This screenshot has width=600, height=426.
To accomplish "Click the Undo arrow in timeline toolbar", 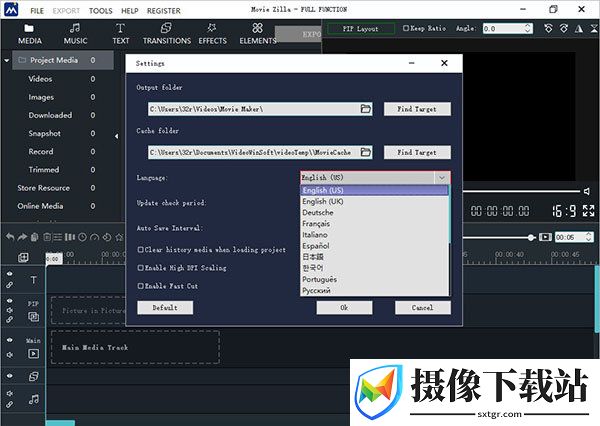I will click(x=10, y=237).
